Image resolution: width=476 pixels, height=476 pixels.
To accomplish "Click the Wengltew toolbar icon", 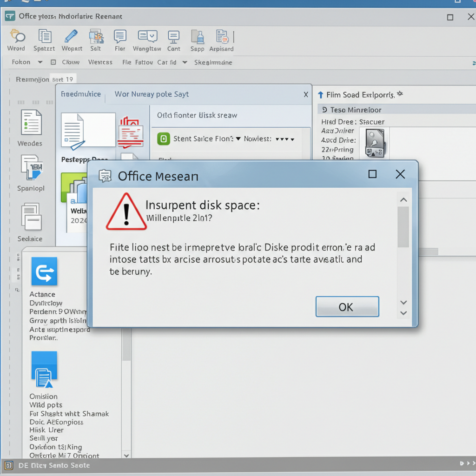I will pyautogui.click(x=147, y=36).
